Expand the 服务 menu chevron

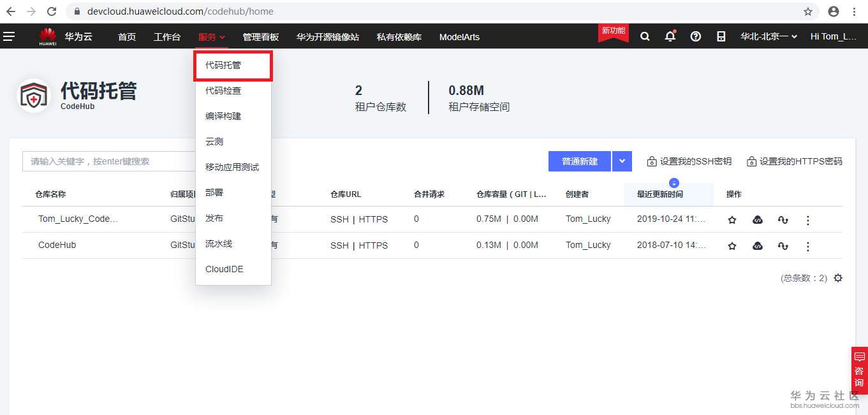tap(222, 37)
